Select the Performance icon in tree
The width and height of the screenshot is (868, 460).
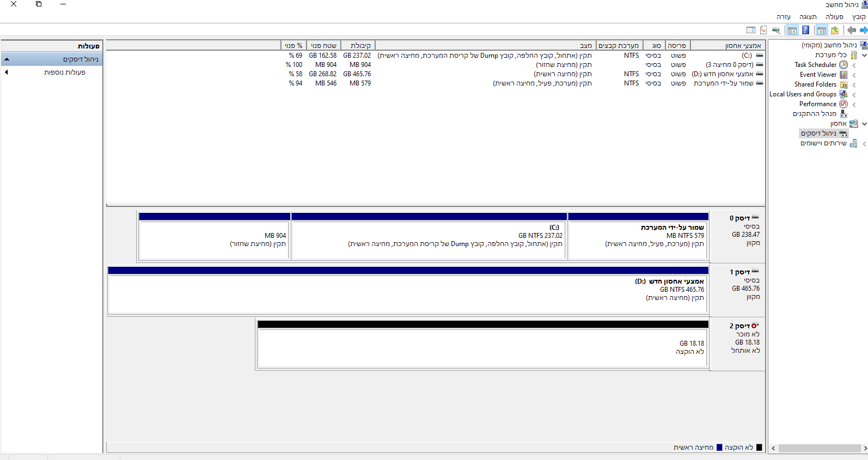tap(843, 104)
